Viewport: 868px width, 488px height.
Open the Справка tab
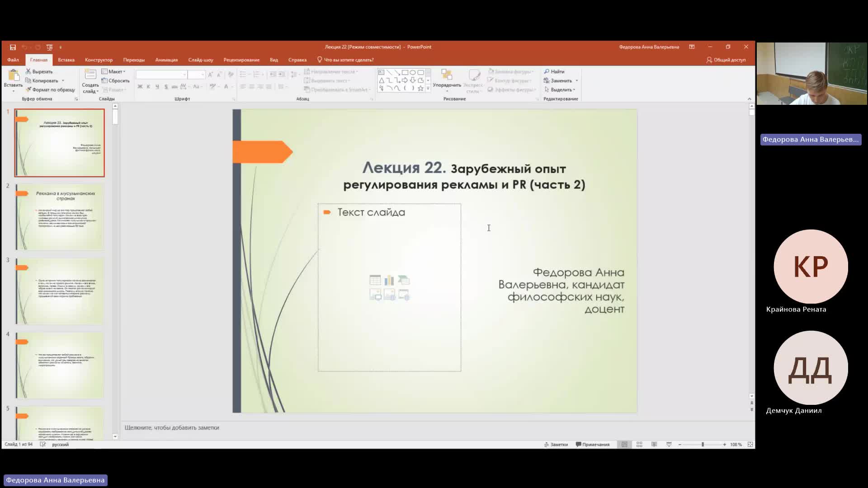(x=297, y=60)
